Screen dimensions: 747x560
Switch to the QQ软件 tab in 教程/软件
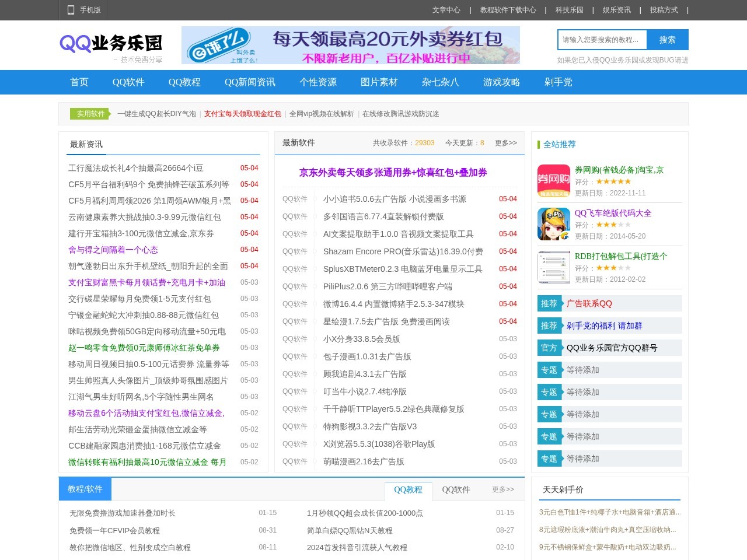(x=456, y=490)
